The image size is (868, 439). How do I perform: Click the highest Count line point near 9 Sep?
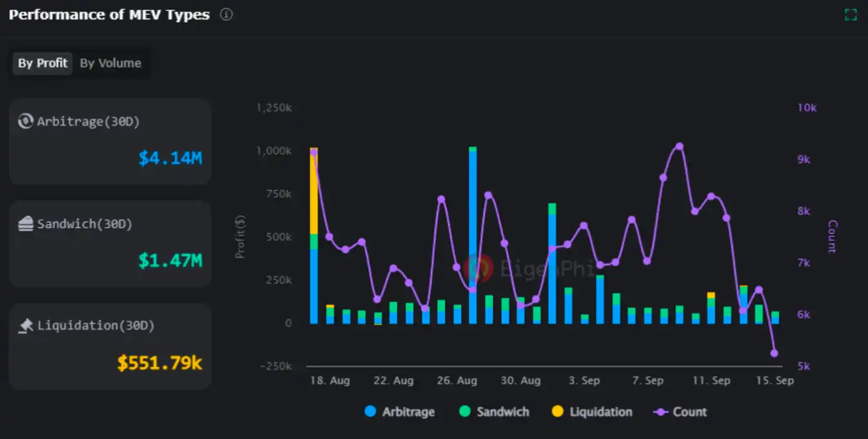pyautogui.click(x=679, y=147)
